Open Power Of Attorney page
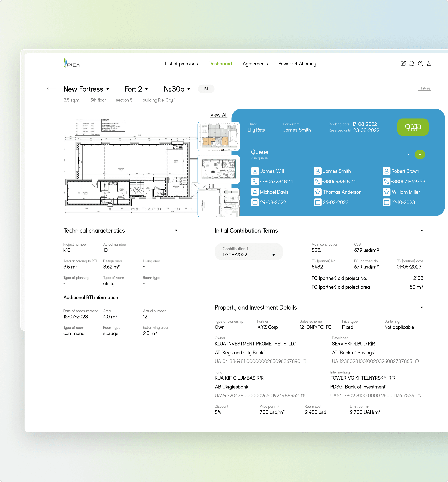Image resolution: width=448 pixels, height=482 pixels. [x=297, y=64]
